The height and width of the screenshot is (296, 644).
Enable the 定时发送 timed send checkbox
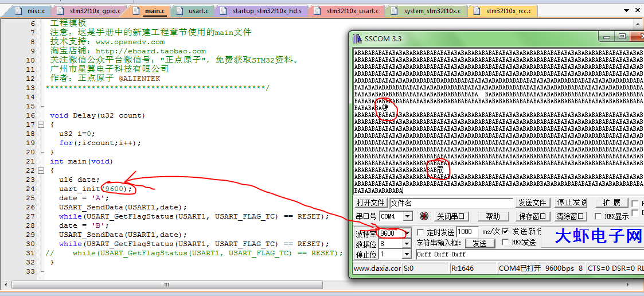click(x=420, y=232)
